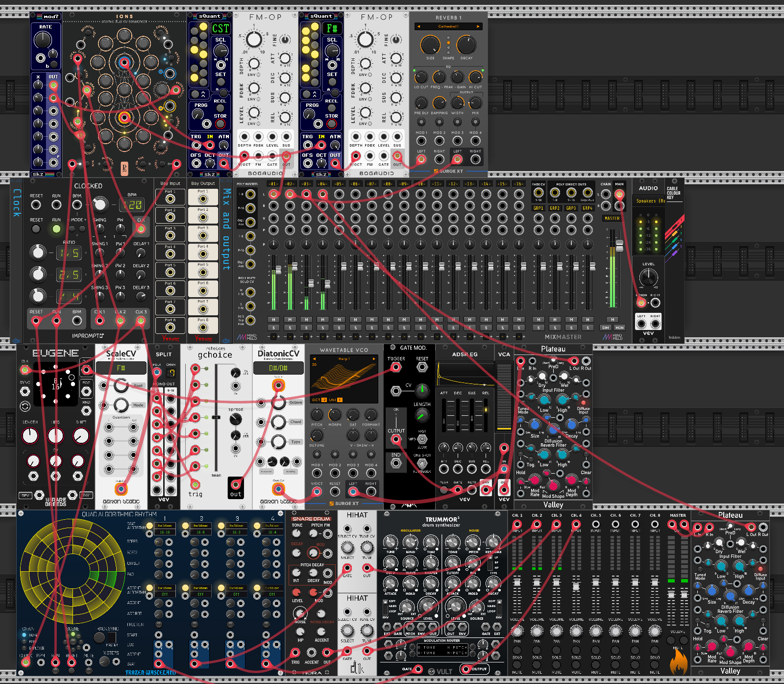
Task: Click the TRIGGER jack on Gate Mod
Action: [x=396, y=367]
